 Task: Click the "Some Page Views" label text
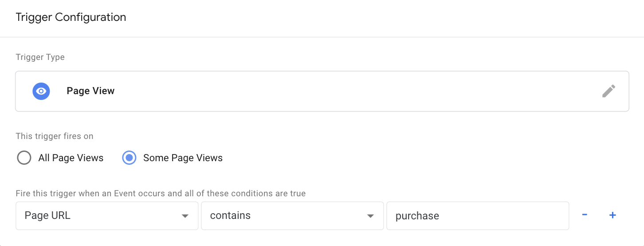click(x=183, y=158)
